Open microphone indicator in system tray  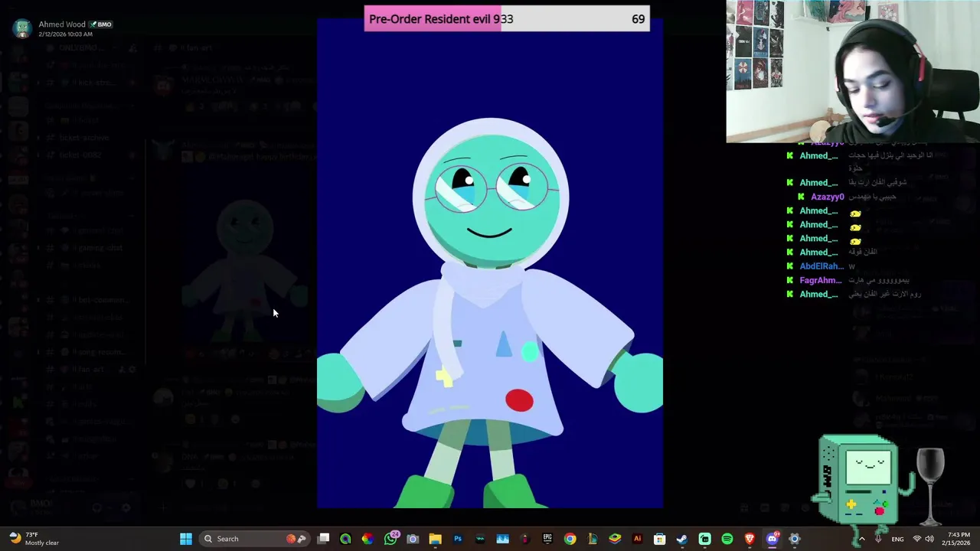coord(878,539)
